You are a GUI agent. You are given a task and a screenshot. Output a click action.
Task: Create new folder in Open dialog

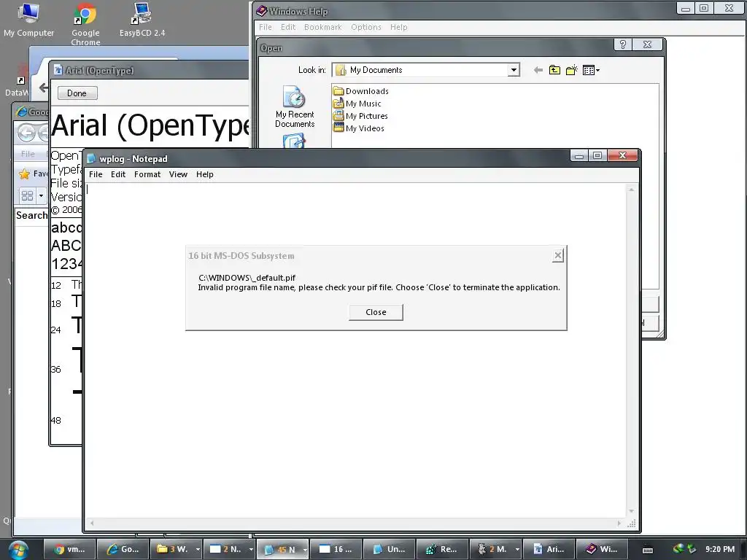pos(572,71)
